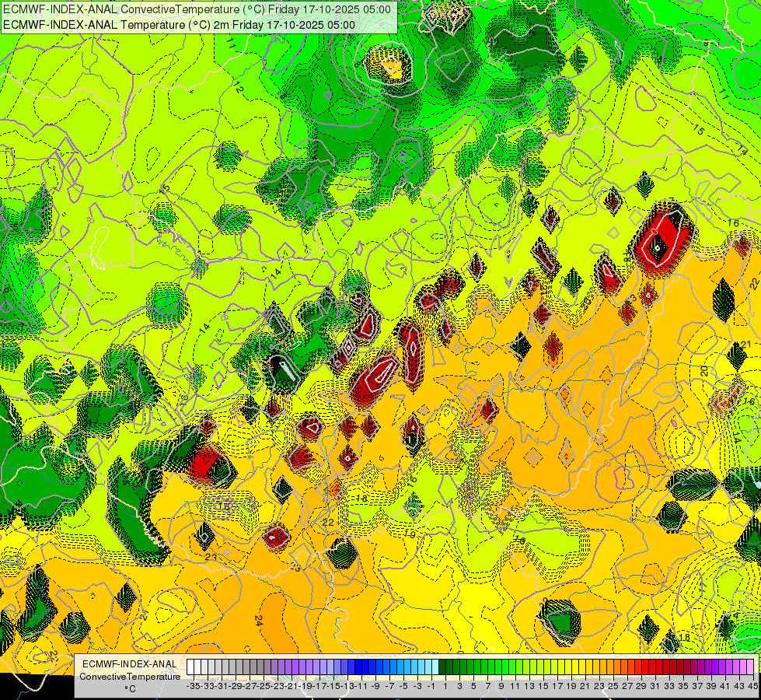Click the legend scale number '27'

tap(627, 686)
